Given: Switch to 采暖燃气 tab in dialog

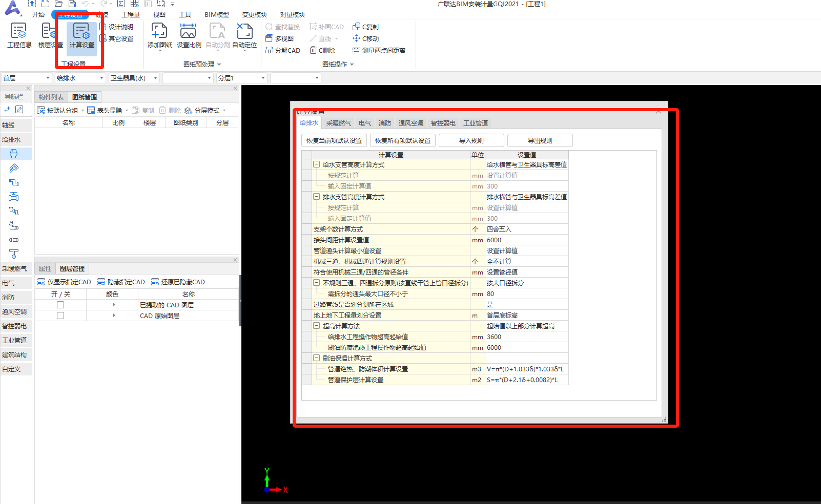Looking at the screenshot, I should [339, 123].
